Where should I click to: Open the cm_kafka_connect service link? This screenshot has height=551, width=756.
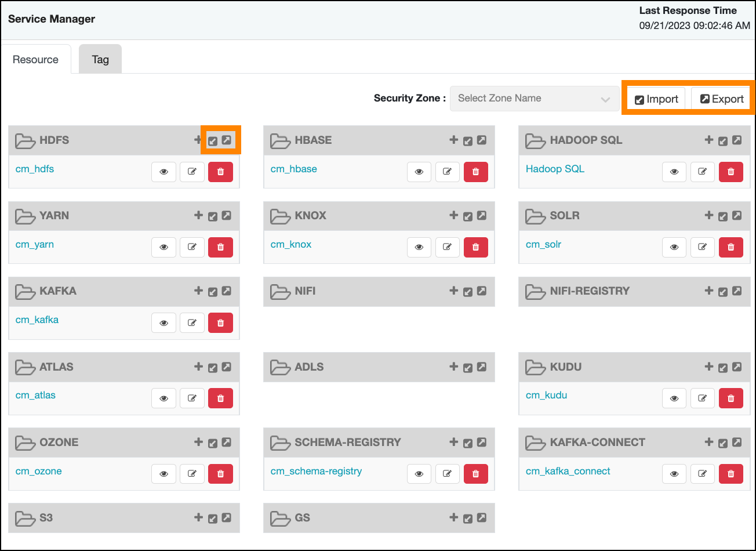pos(568,471)
